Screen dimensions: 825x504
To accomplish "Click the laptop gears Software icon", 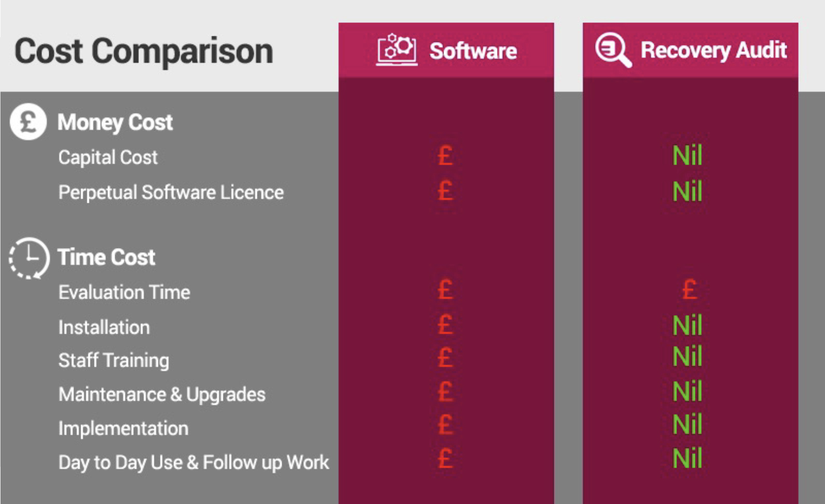I will (397, 50).
